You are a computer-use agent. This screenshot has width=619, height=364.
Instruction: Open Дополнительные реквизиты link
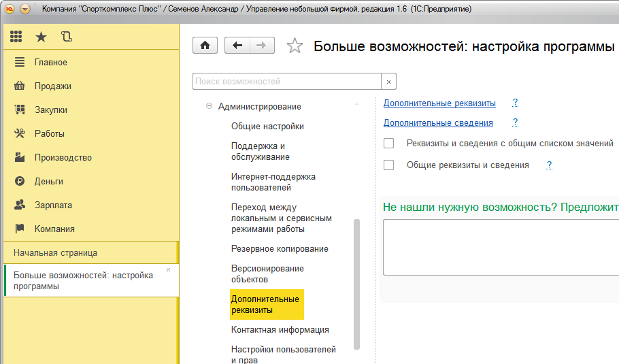(x=439, y=103)
